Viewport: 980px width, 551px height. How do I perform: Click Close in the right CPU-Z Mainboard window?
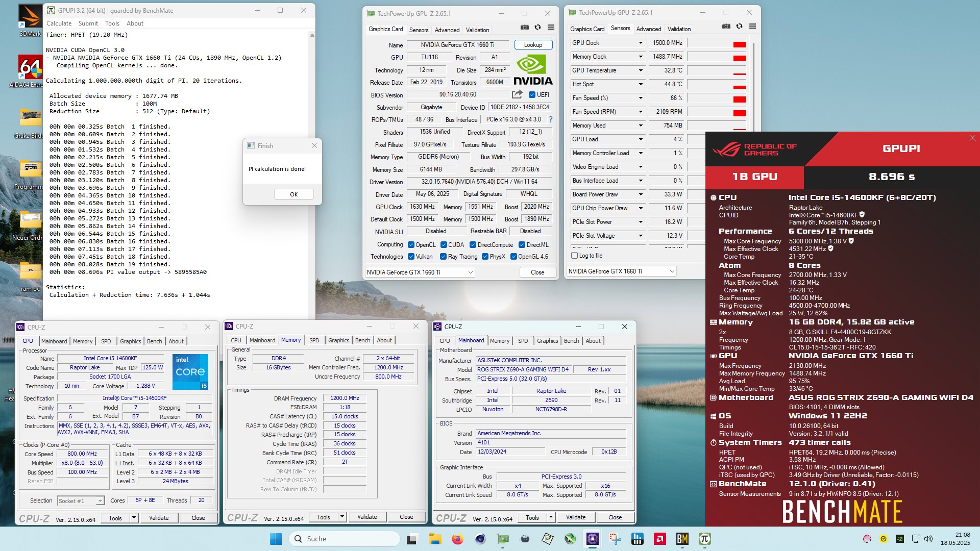click(615, 517)
